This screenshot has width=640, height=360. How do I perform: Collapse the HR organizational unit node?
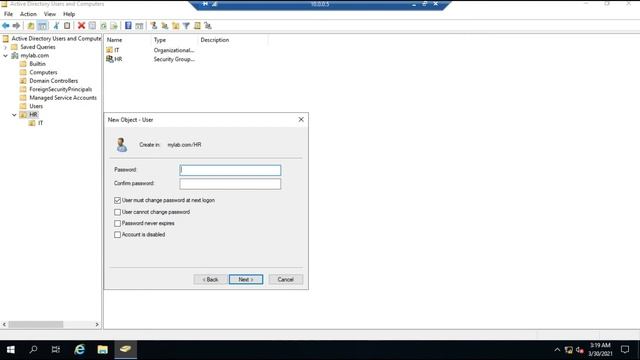[x=14, y=115]
